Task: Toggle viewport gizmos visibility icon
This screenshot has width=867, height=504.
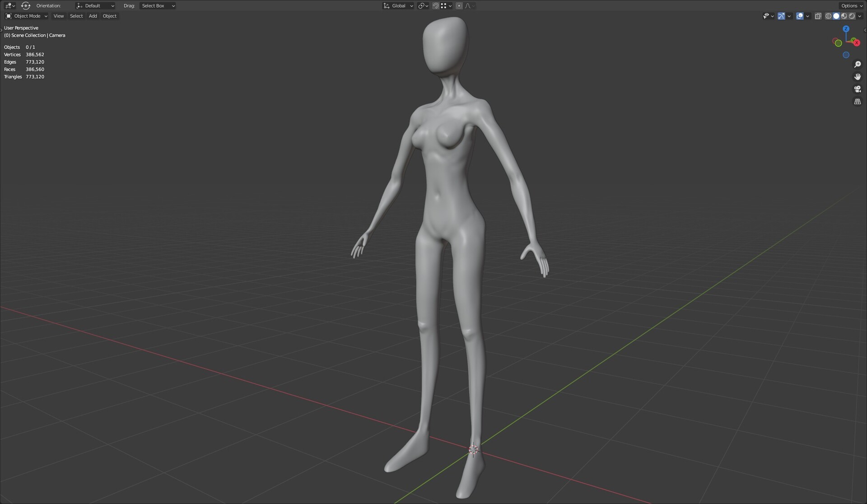Action: 781,16
